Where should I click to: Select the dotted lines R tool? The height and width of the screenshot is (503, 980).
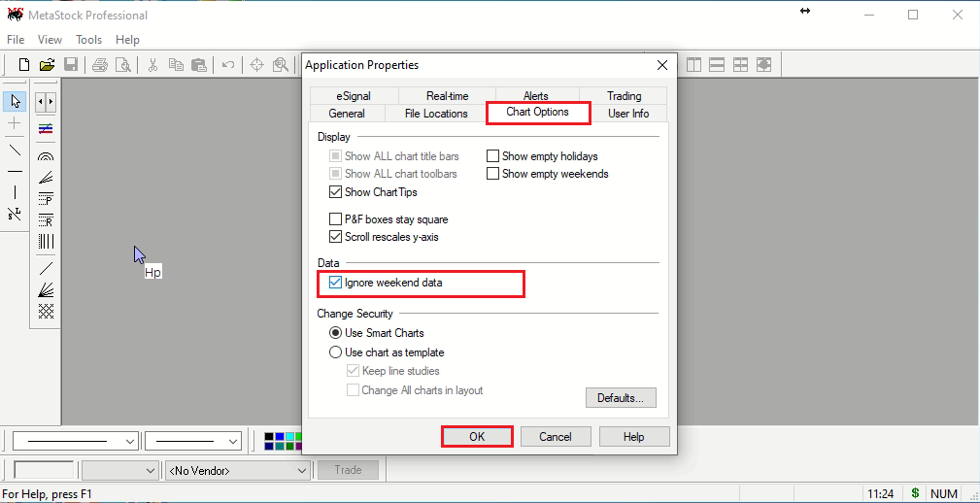pyautogui.click(x=46, y=220)
